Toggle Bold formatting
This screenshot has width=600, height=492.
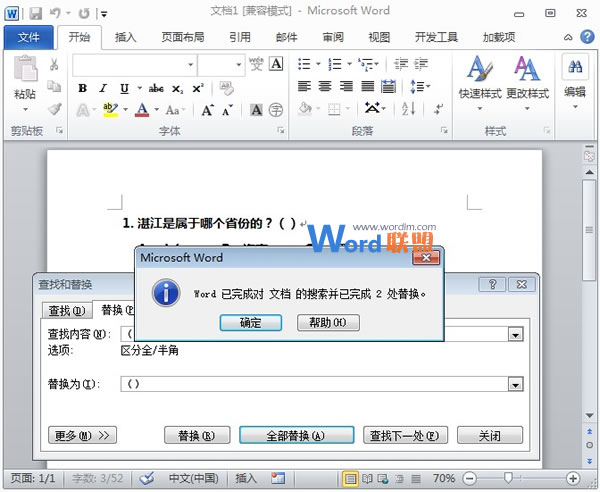pyautogui.click(x=82, y=88)
